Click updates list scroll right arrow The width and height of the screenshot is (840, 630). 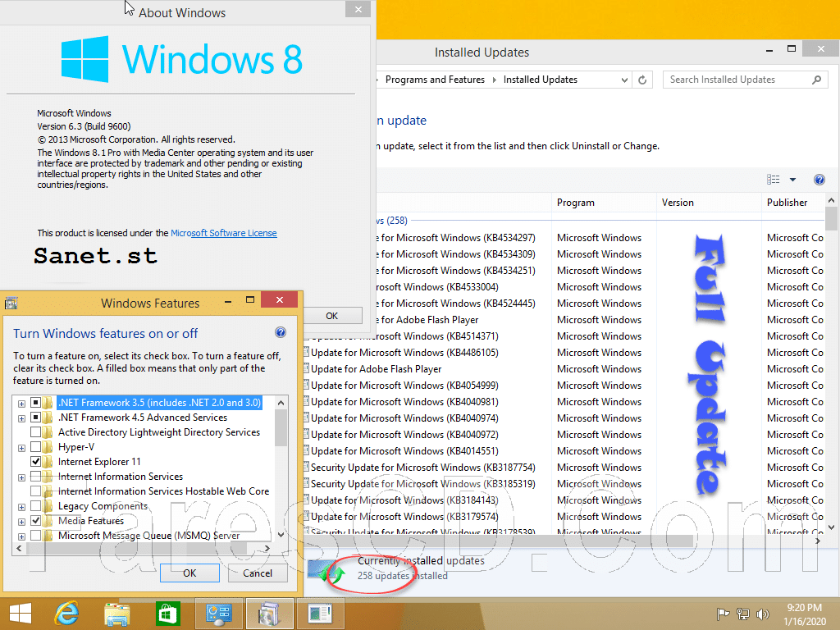click(x=818, y=541)
